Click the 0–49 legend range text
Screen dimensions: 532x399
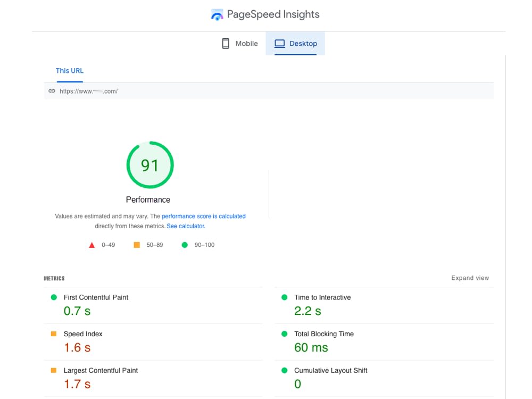pyautogui.click(x=108, y=245)
